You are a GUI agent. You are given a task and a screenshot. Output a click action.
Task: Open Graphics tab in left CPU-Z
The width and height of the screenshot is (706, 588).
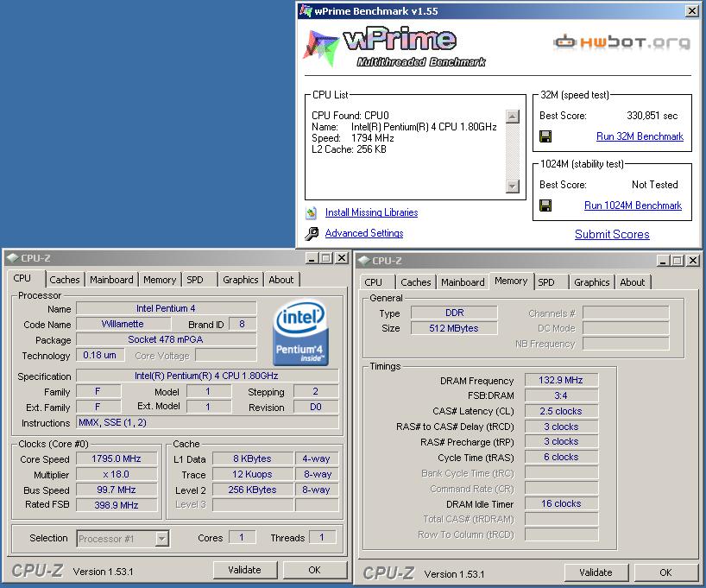point(241,280)
